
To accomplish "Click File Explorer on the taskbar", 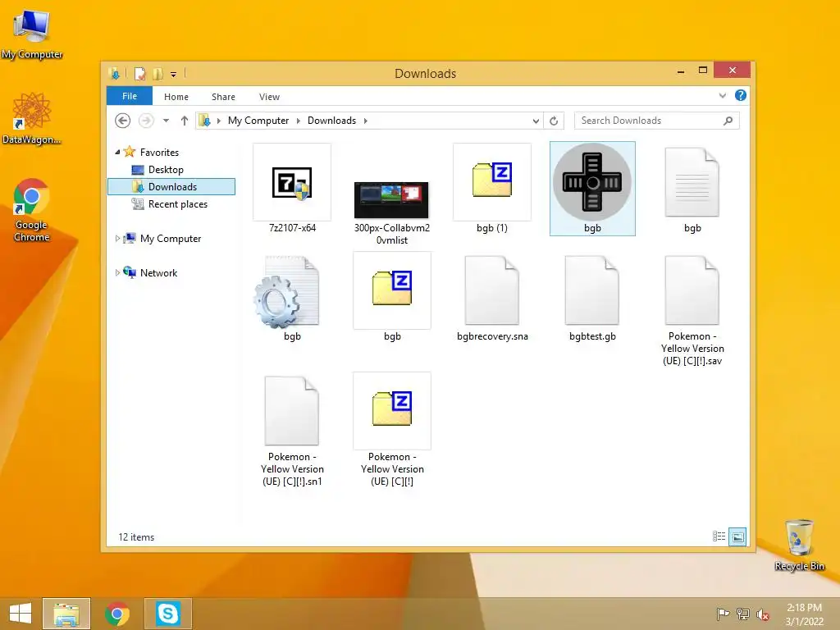I will point(66,614).
